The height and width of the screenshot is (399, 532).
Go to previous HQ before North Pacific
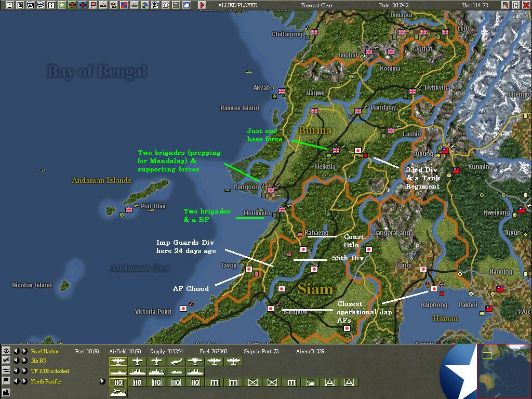16,381
